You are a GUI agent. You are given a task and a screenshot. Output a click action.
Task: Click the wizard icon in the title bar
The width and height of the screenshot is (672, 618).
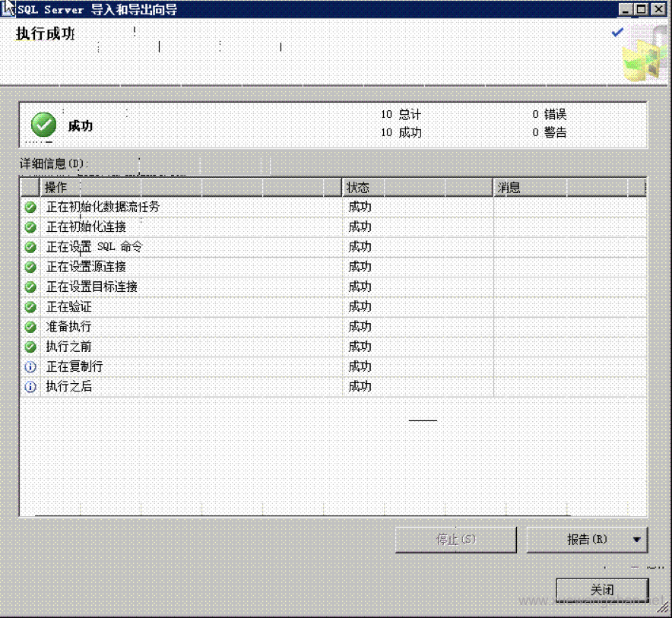coord(8,9)
